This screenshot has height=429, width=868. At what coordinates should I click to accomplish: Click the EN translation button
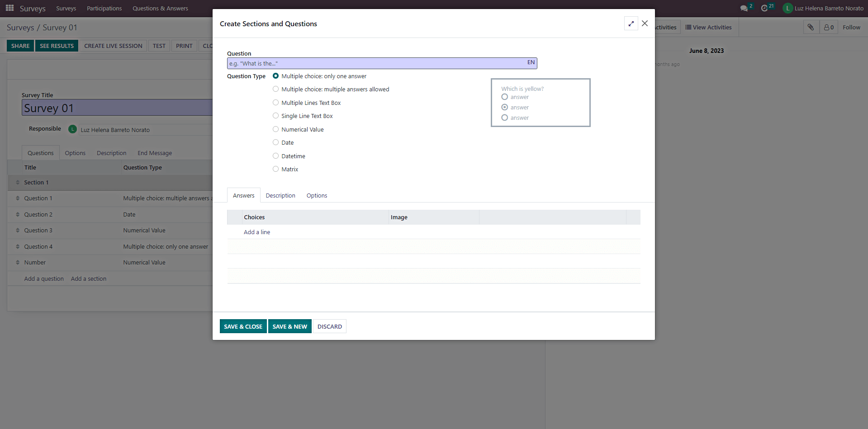point(531,62)
